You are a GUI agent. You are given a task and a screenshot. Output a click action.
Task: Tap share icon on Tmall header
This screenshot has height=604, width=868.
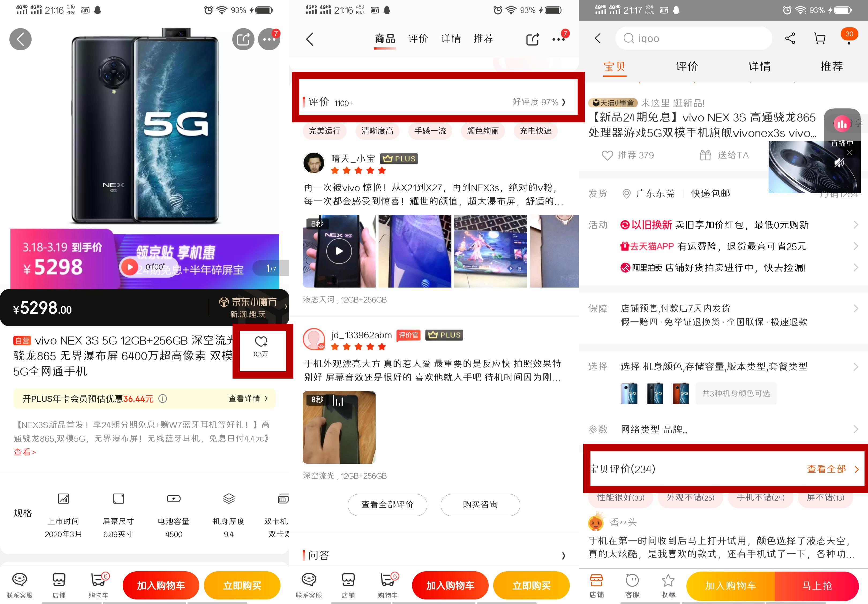[x=790, y=38]
